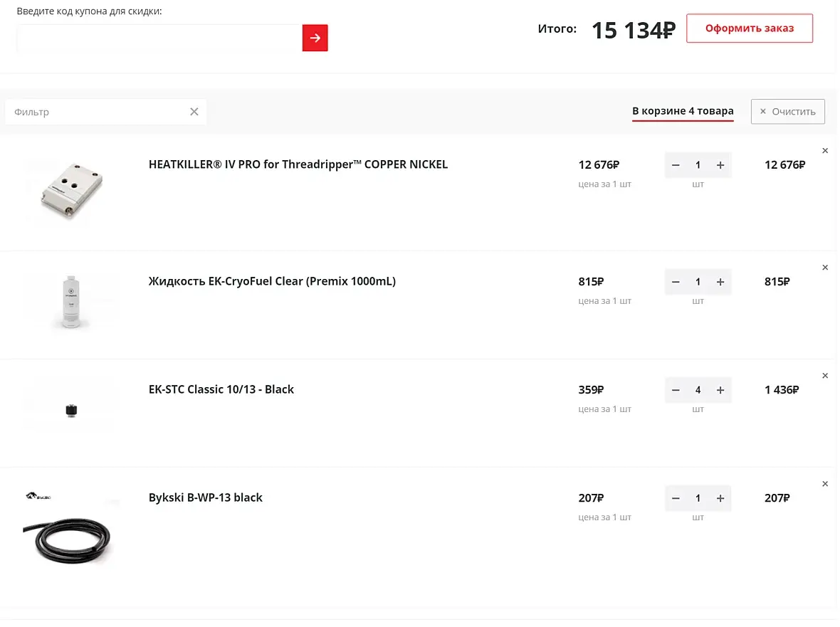Select the Введите код купона label

(x=89, y=11)
